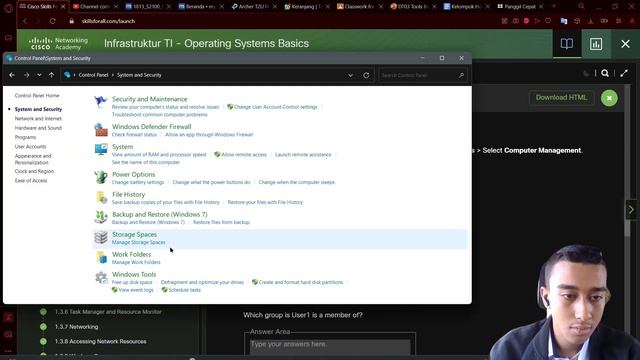Click Free up disk space link

[132, 282]
